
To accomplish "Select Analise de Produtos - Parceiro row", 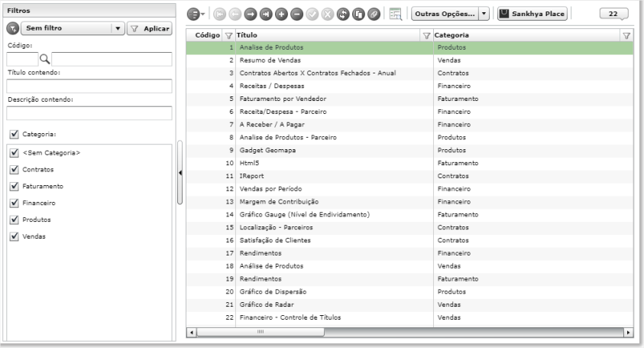I will point(409,138).
